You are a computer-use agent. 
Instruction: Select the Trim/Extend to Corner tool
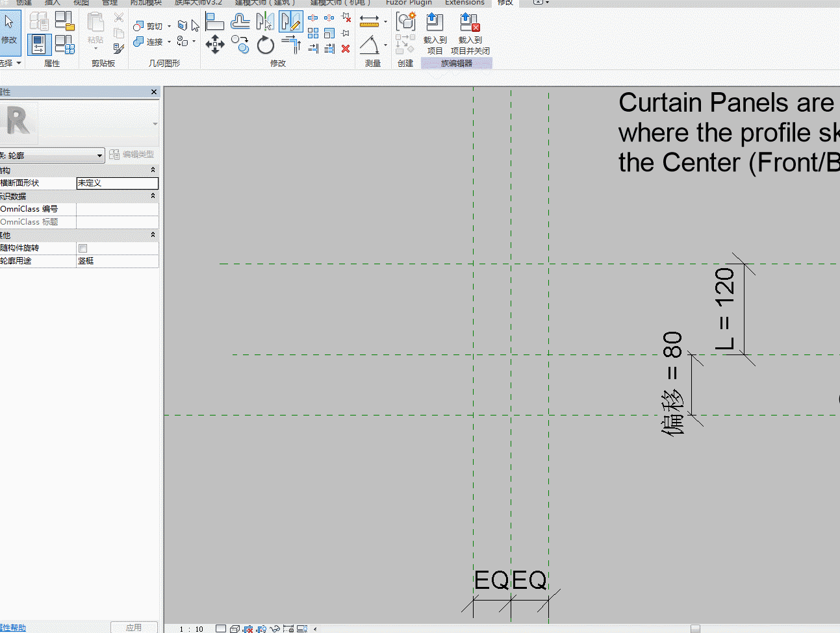[x=291, y=45]
